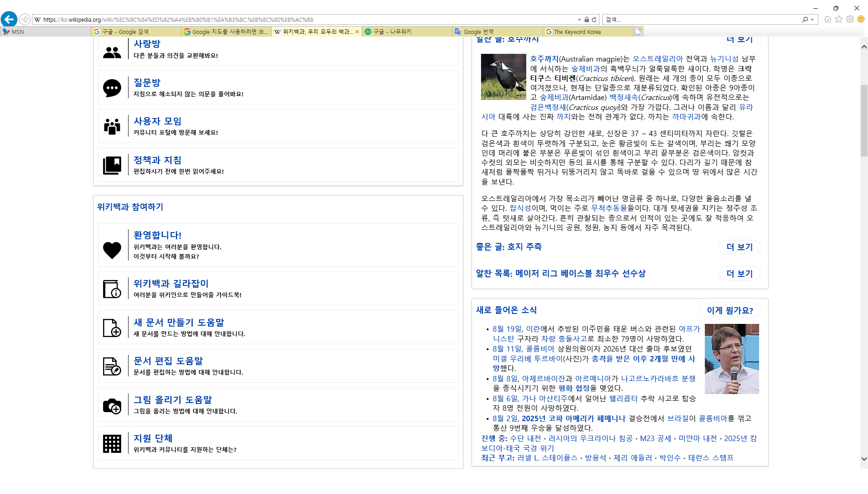The width and height of the screenshot is (868, 494).
Task: Open the 위키백과 길라잡이 link
Action: pos(171,284)
